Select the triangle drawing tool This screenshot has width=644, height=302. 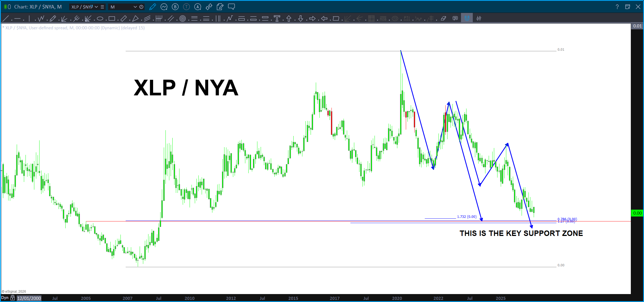135,19
